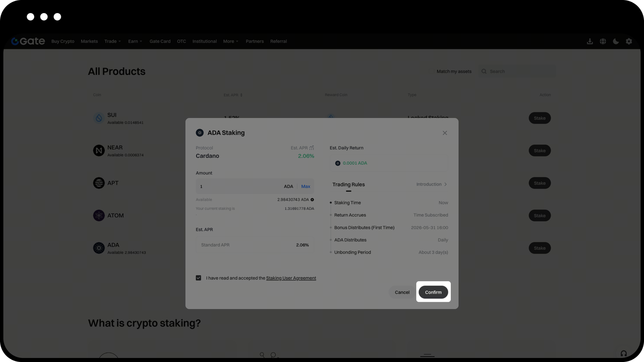This screenshot has height=362, width=644.
Task: Click the 0.0001 ADA daily return value
Action: pos(355,163)
